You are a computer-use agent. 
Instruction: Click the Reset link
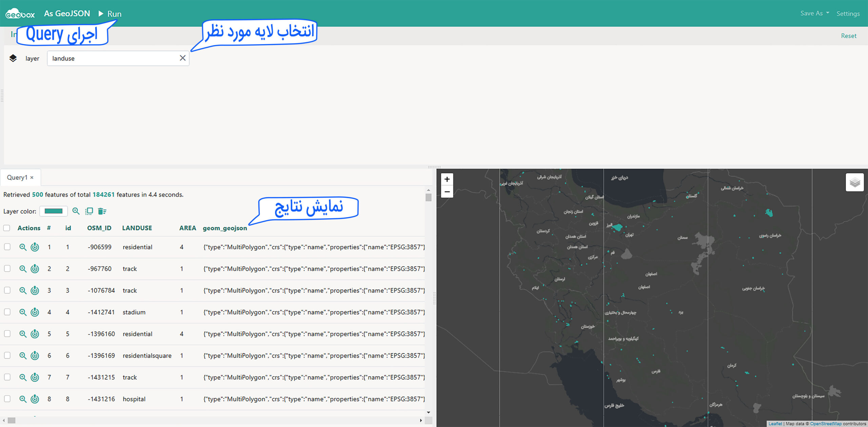[848, 36]
